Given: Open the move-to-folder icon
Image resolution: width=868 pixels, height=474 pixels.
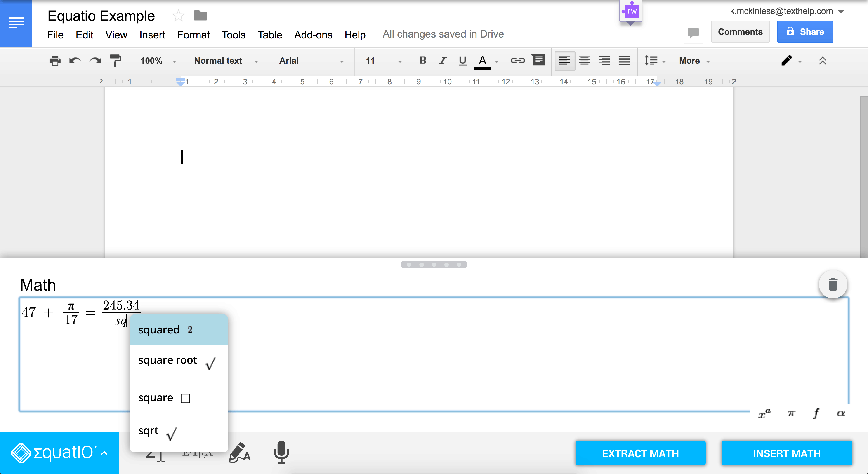Looking at the screenshot, I should [200, 16].
